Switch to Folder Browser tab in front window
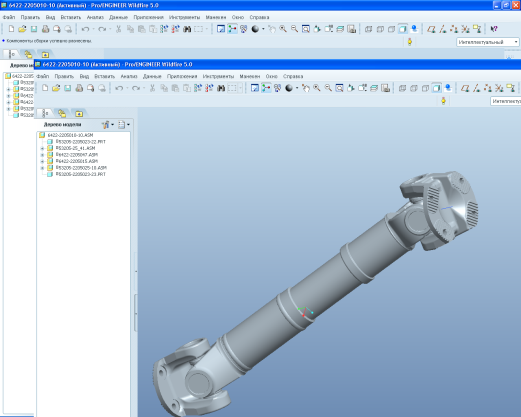Viewport: 521px width, 417px height. pos(62,113)
